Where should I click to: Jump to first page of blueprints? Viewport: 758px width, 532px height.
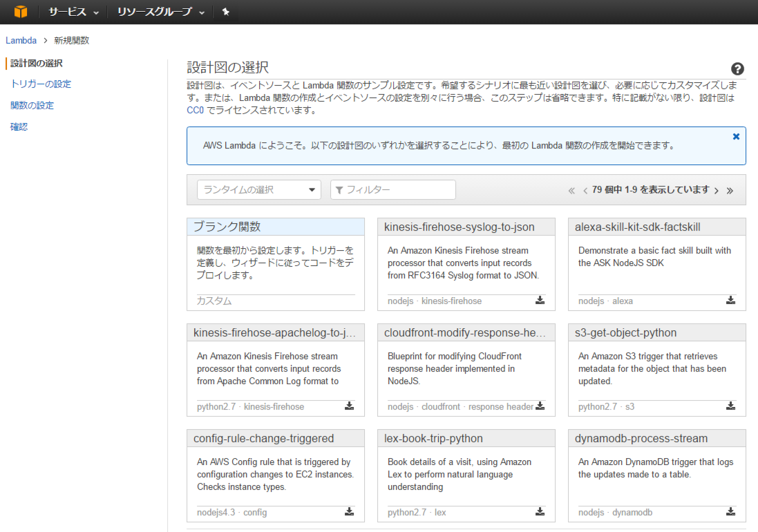coord(571,191)
